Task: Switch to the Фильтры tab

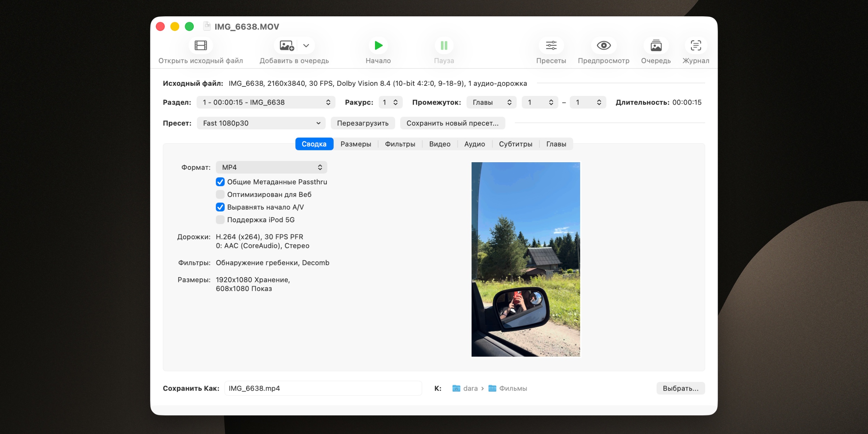Action: click(x=400, y=144)
